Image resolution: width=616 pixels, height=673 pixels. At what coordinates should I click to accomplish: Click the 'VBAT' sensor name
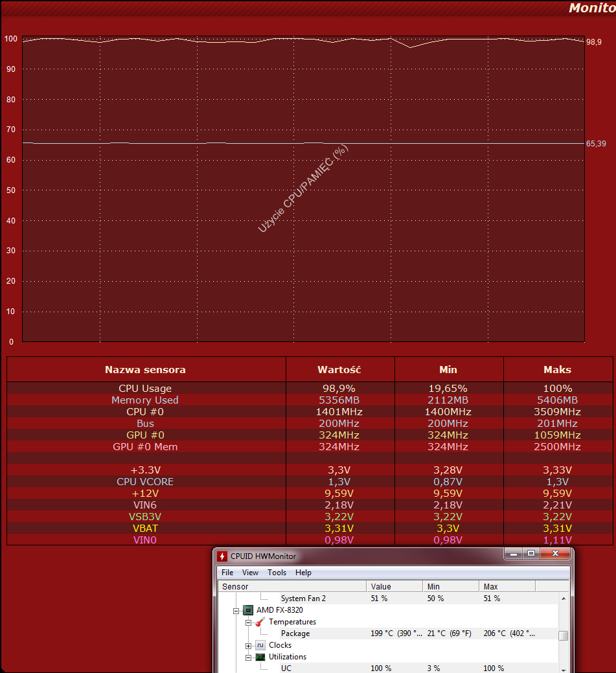click(x=145, y=529)
